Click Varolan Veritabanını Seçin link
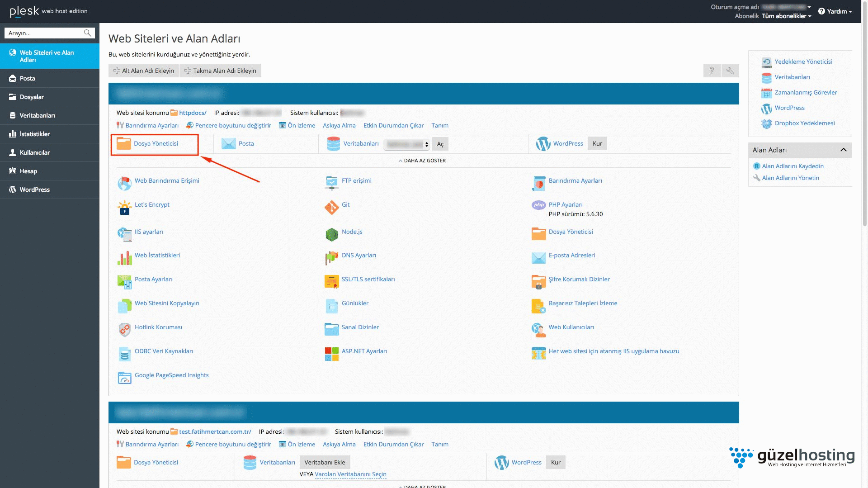 point(350,474)
